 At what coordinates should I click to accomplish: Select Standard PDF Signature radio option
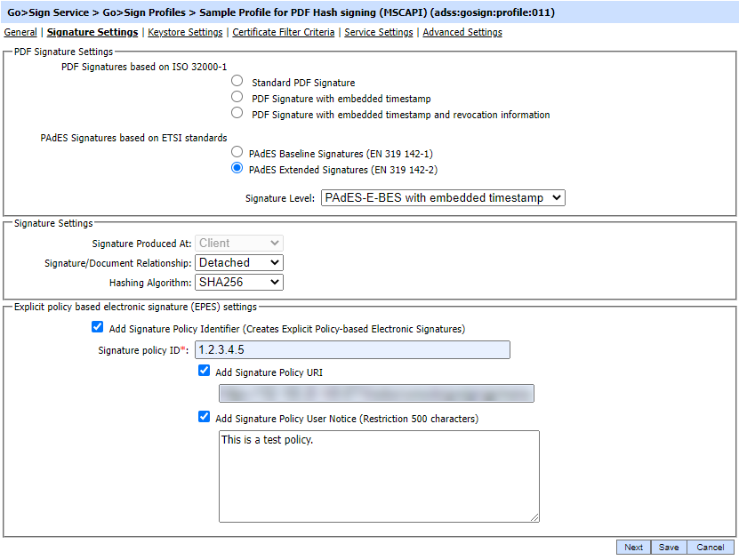(237, 82)
